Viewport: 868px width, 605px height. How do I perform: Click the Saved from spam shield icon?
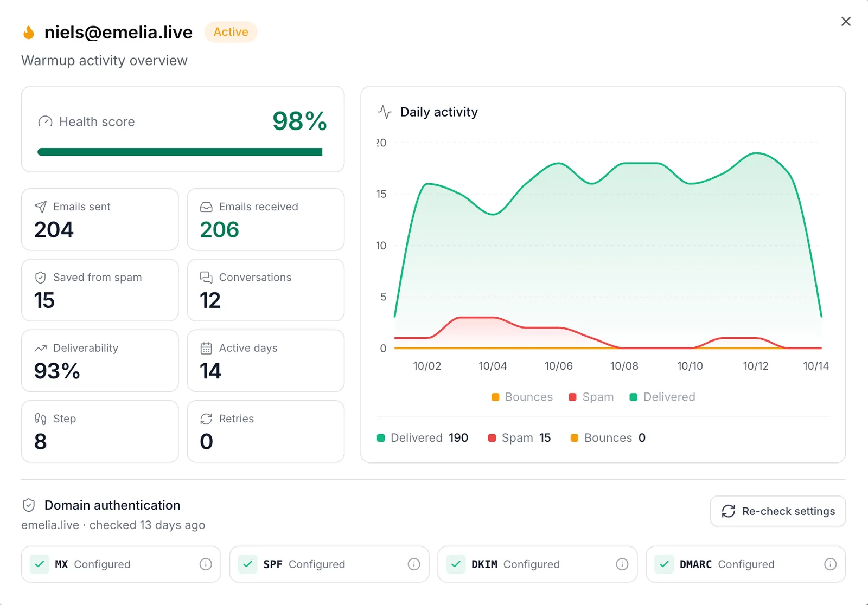tap(41, 278)
